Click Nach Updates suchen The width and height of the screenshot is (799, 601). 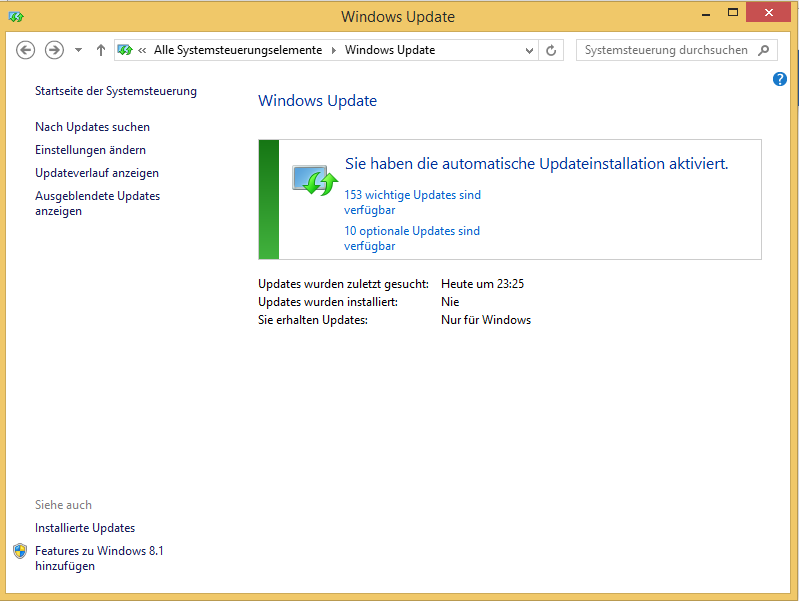tap(92, 127)
